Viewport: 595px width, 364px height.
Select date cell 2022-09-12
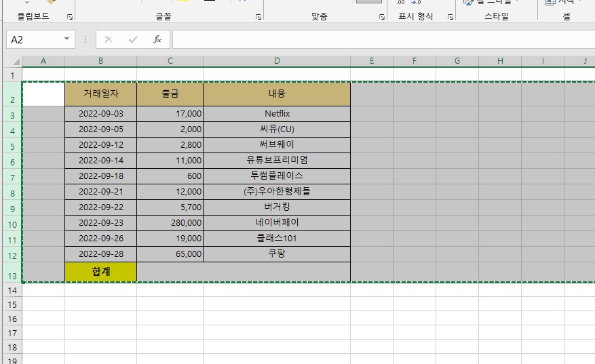(100, 145)
